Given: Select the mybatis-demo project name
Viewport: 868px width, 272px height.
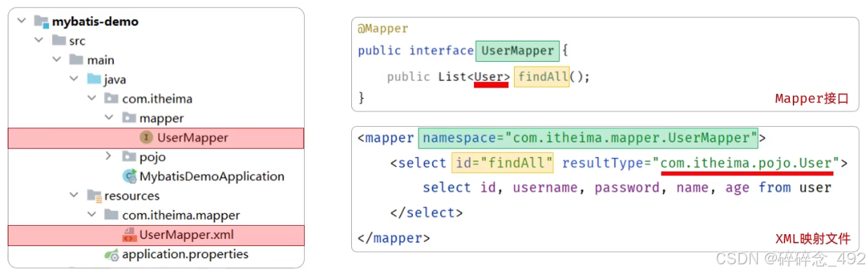Looking at the screenshot, I should [x=96, y=22].
